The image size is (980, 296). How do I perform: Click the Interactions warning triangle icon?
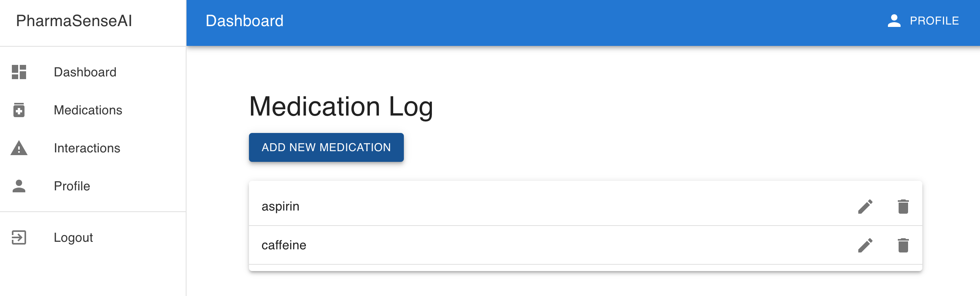pos(19,148)
